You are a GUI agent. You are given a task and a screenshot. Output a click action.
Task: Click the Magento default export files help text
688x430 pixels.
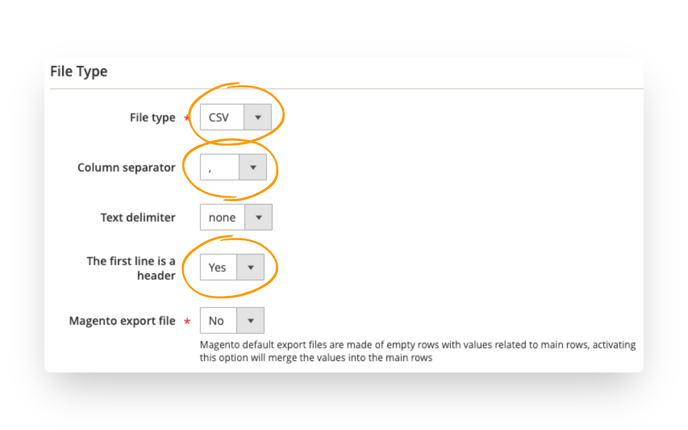(418, 351)
